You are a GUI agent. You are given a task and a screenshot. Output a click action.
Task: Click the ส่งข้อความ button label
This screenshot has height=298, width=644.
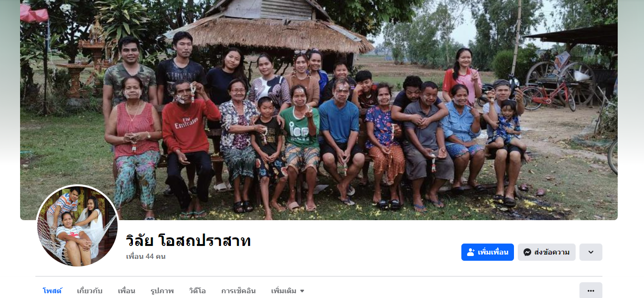pos(552,252)
